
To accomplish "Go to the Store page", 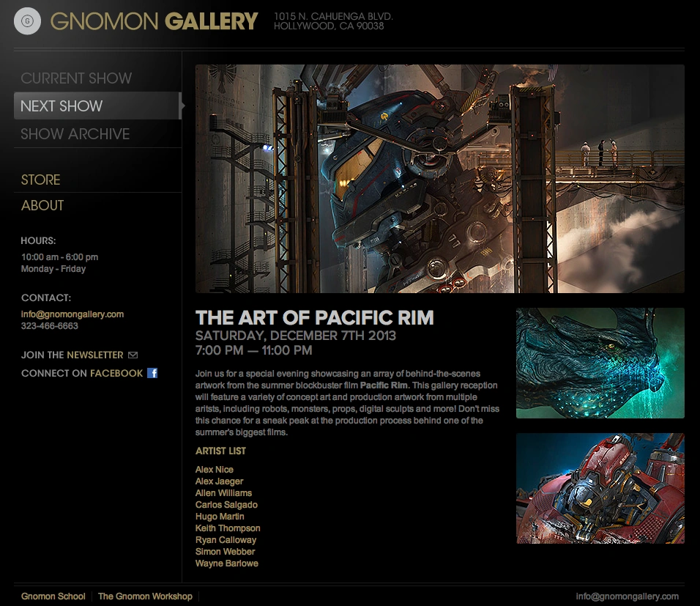I will tap(40, 180).
